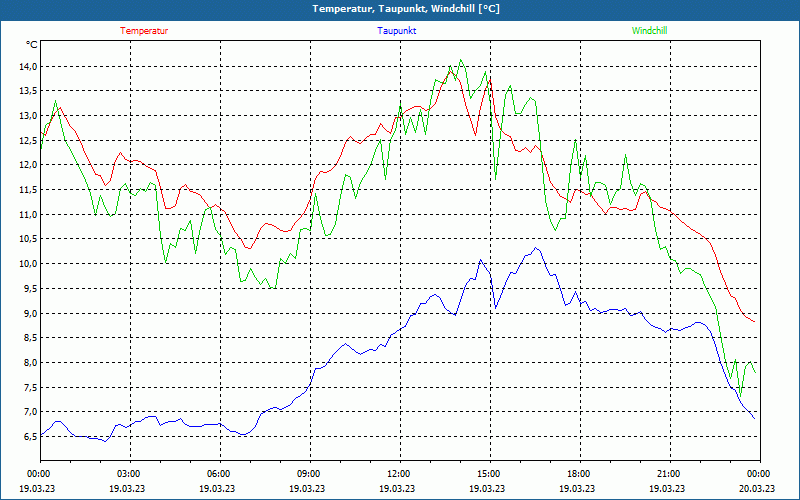
Task: Click the 15:00 time axis marker
Action: 488,474
